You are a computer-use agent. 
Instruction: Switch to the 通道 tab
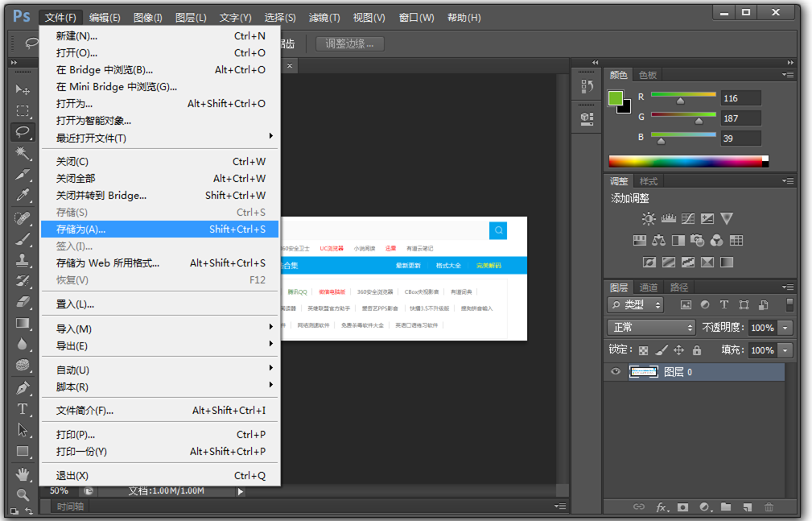pyautogui.click(x=649, y=287)
